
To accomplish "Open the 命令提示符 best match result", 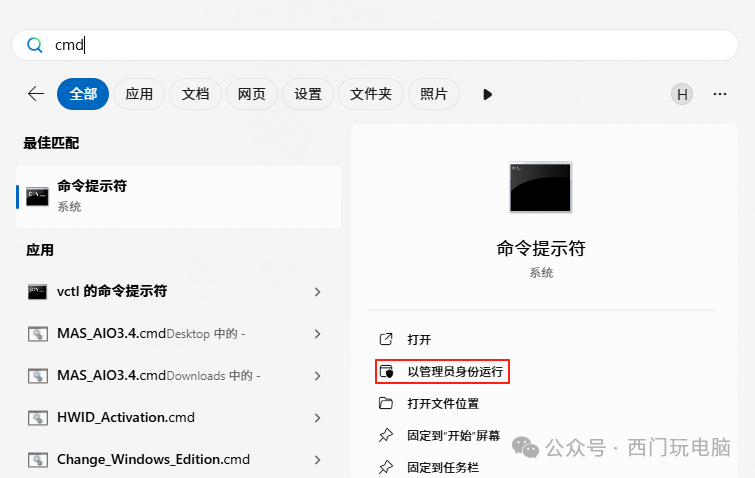I will click(x=178, y=196).
